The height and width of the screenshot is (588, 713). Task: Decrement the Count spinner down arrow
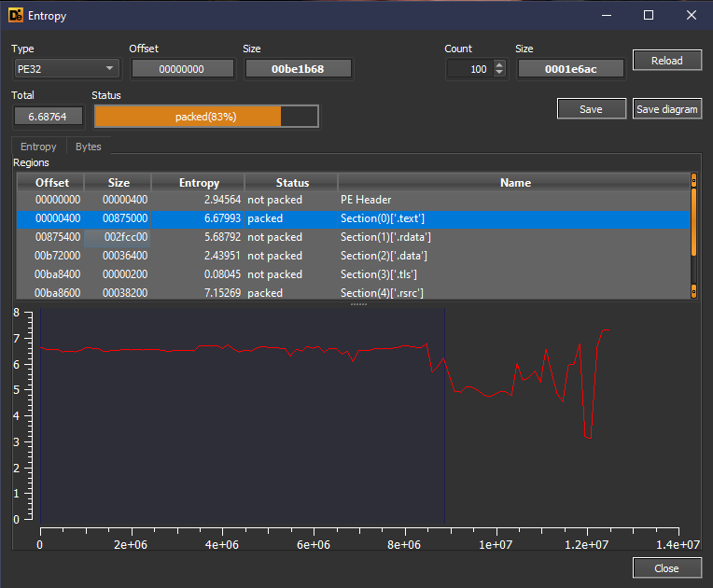pyautogui.click(x=499, y=73)
